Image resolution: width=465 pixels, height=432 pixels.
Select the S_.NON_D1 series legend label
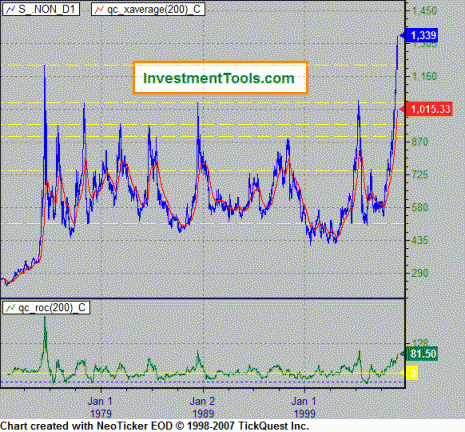pyautogui.click(x=41, y=10)
